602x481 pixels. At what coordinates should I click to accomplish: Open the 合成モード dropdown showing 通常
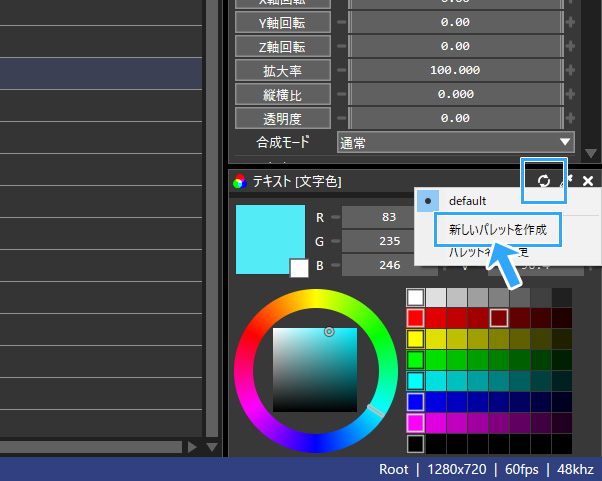(x=456, y=142)
